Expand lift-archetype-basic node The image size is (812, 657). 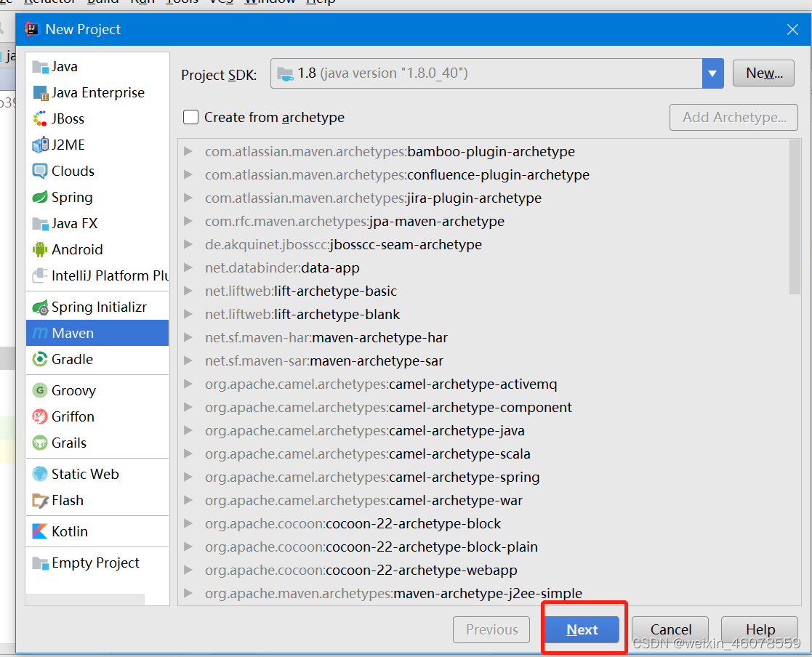[188, 291]
